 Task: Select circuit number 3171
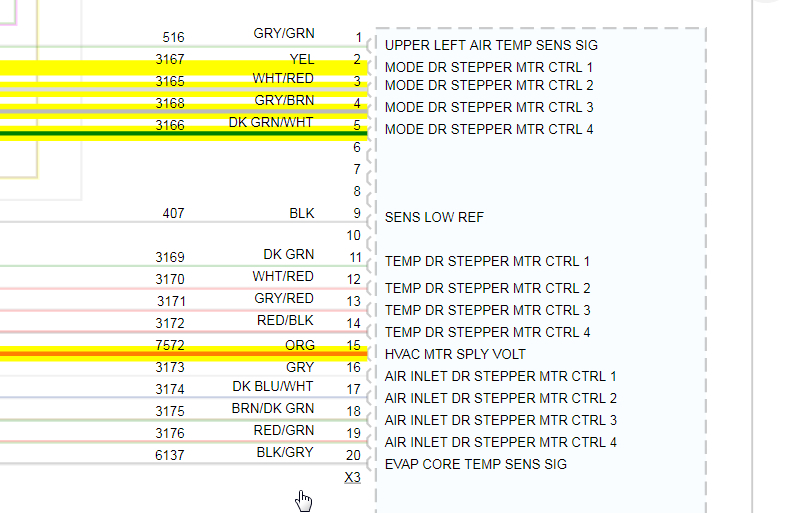click(x=171, y=301)
